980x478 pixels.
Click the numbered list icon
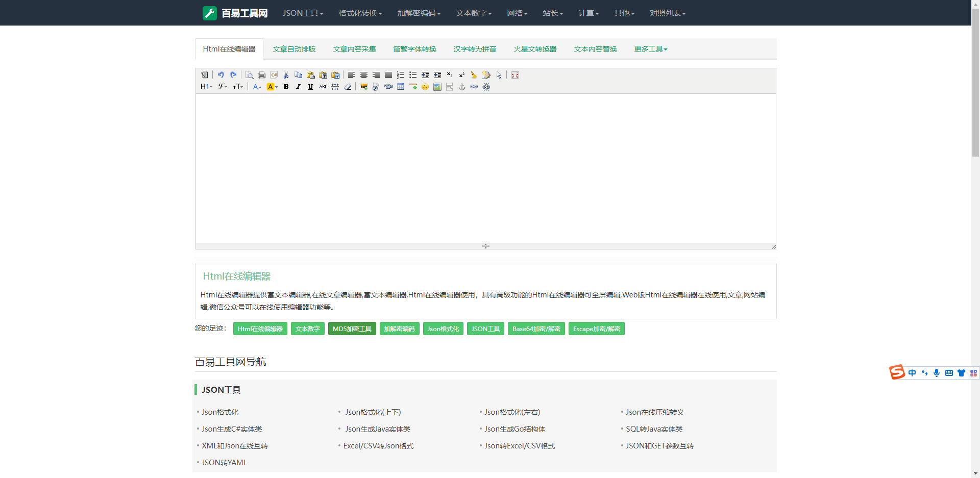(x=401, y=75)
